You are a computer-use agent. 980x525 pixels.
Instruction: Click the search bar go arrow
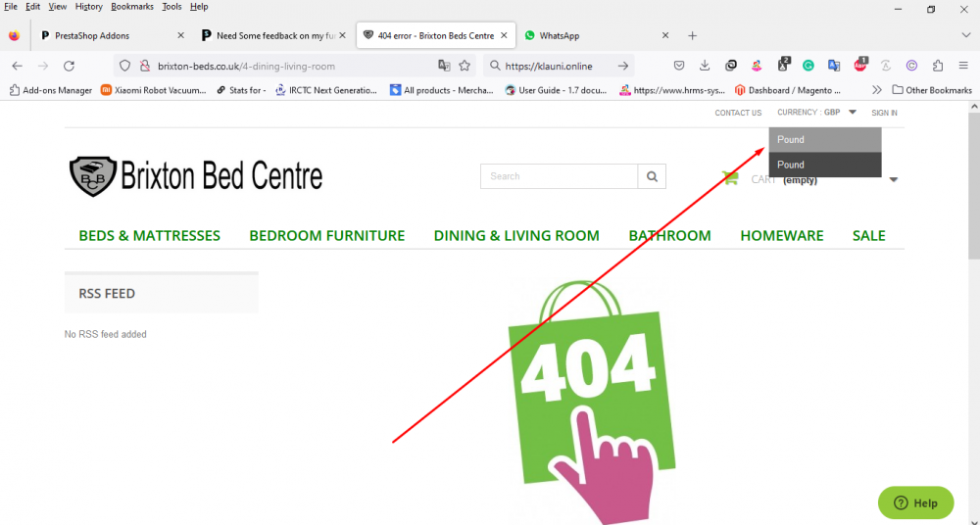[x=622, y=66]
